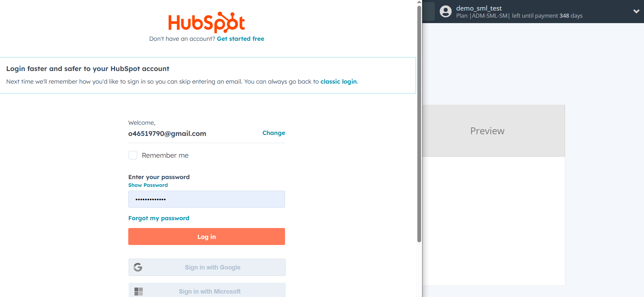Click the Google logo icon

(138, 267)
